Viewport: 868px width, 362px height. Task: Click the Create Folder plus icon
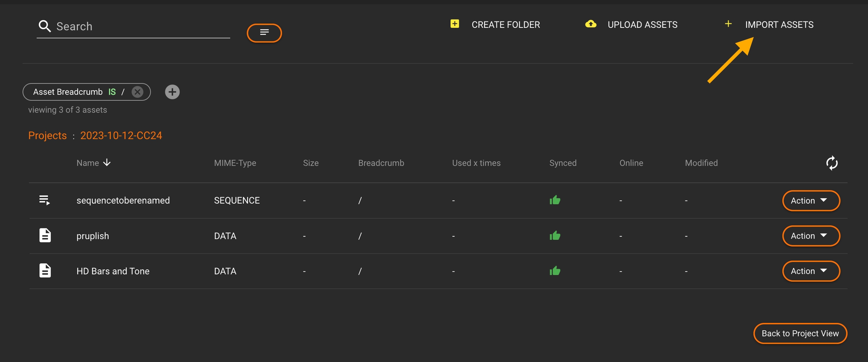(455, 24)
